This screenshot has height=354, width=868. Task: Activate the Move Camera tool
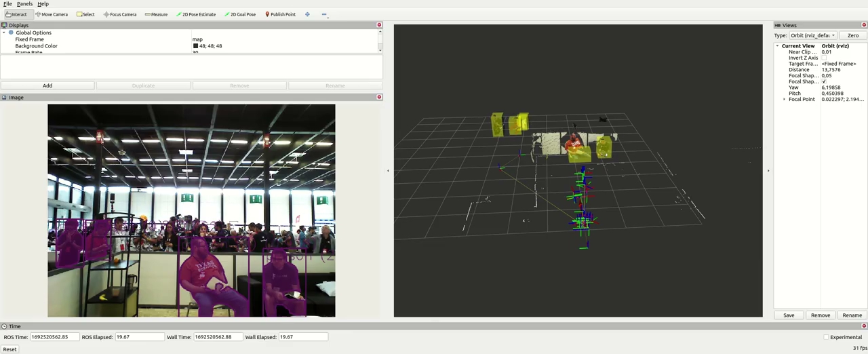coord(52,14)
